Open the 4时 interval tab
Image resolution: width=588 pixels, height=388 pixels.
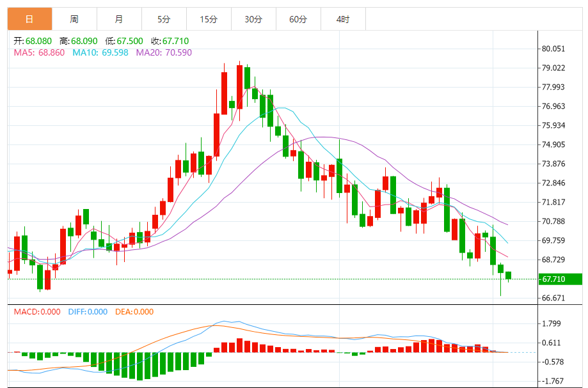coord(343,19)
